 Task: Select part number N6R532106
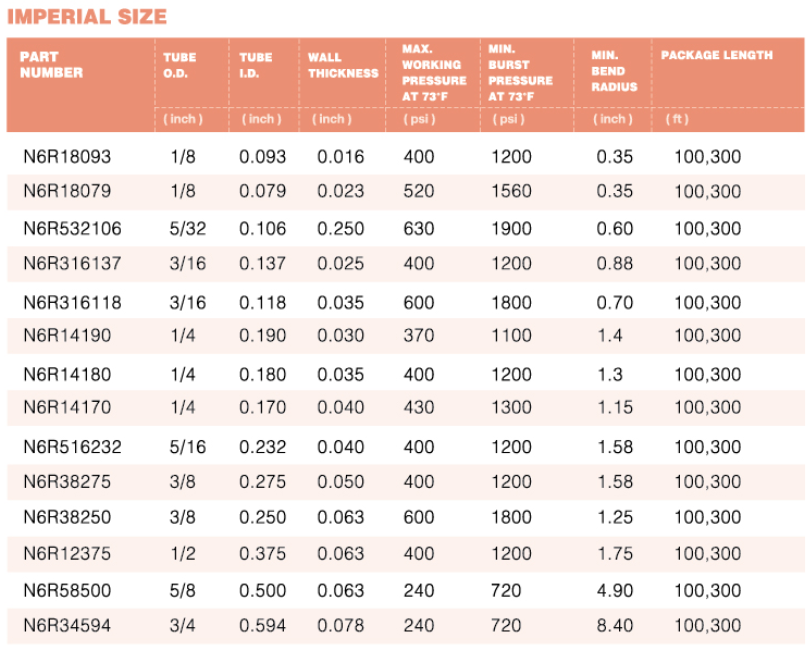(x=72, y=229)
